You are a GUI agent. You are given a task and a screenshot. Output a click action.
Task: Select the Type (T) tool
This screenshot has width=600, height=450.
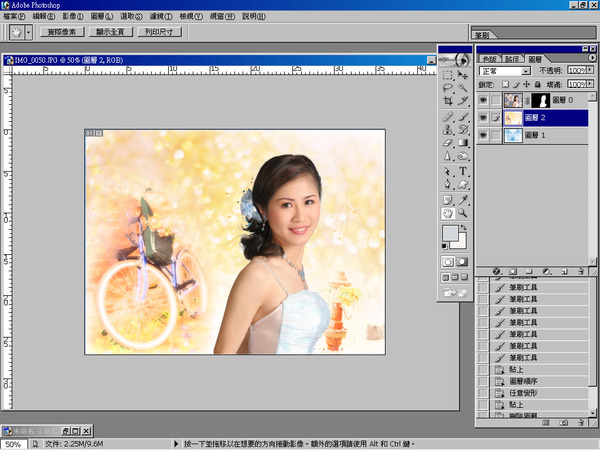click(x=463, y=171)
